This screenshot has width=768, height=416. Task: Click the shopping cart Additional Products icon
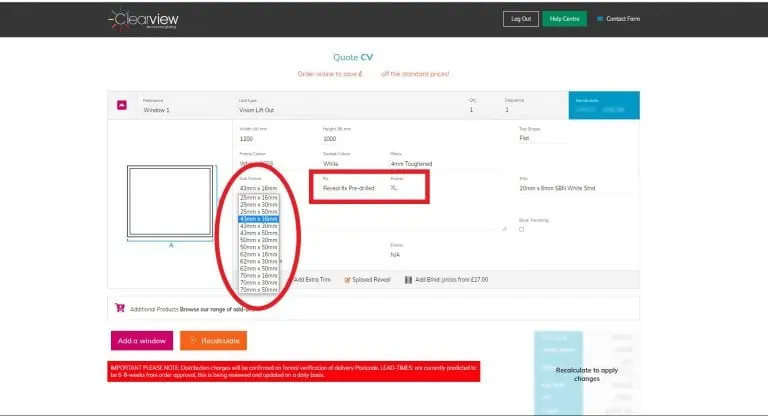tap(121, 309)
